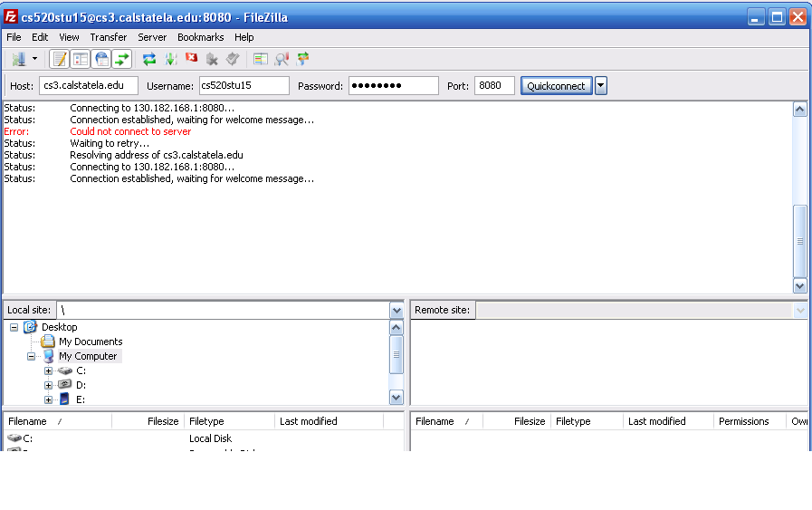Screen dimensions: 812x510
Task: Click the Quickconnect button
Action: point(557,86)
